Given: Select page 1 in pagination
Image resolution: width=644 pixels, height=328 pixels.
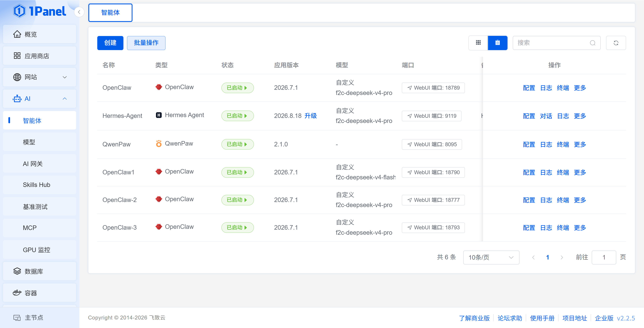Looking at the screenshot, I should pyautogui.click(x=548, y=257).
